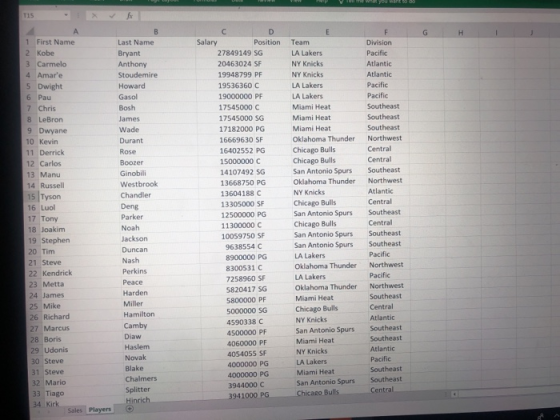Select column C header
The width and height of the screenshot is (560, 420).
pos(224,32)
